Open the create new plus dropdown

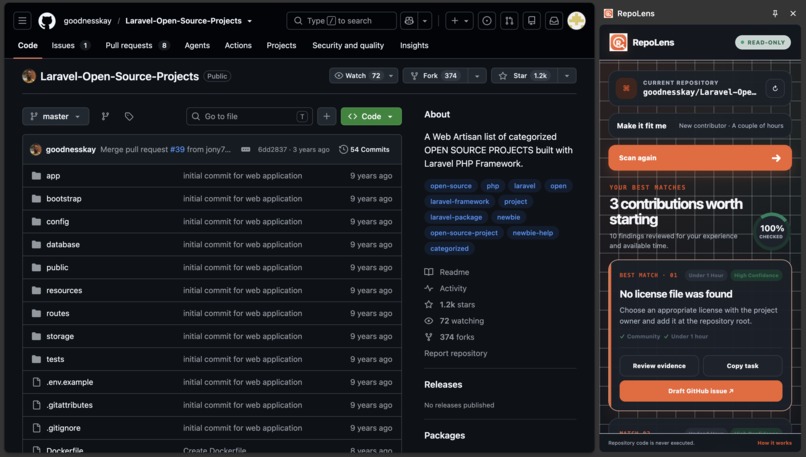click(459, 21)
